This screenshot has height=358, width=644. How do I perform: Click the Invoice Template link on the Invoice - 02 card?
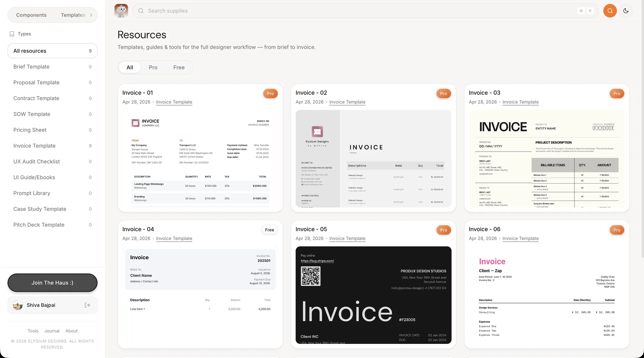click(347, 102)
